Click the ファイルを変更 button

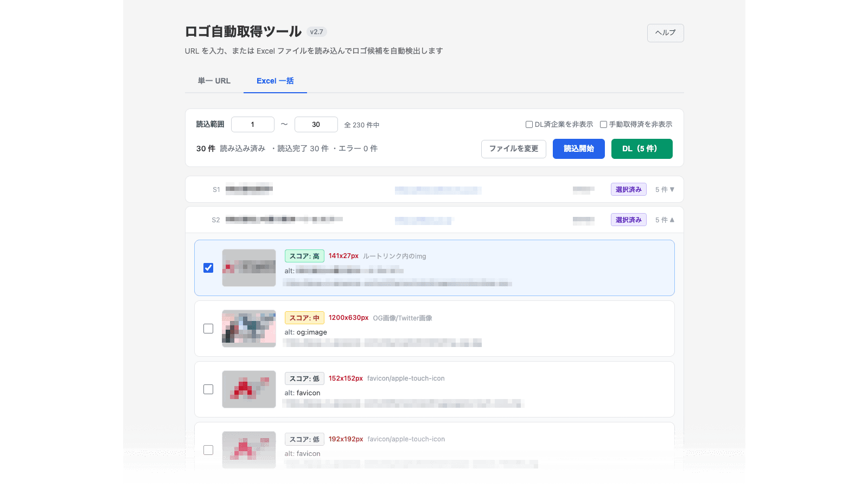pyautogui.click(x=514, y=149)
